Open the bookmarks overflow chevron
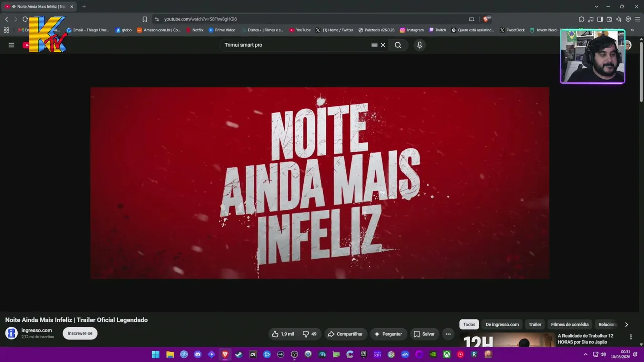This screenshot has height=362, width=644. tap(632, 30)
